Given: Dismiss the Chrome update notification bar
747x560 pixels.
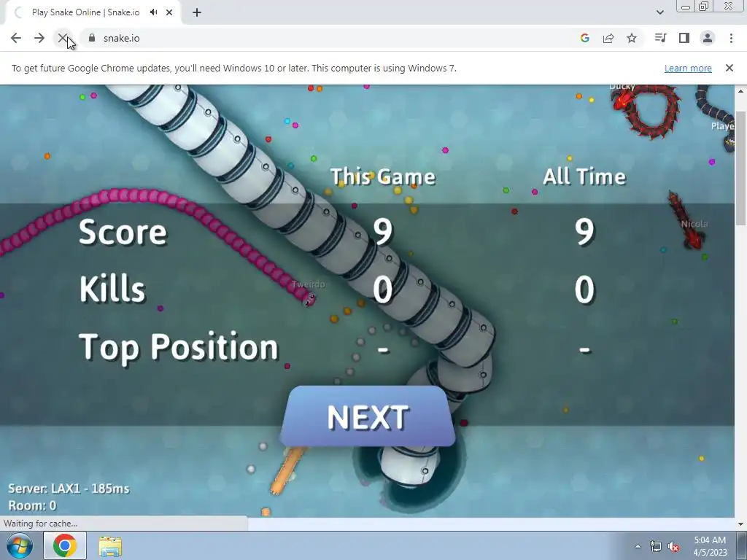Looking at the screenshot, I should pos(729,68).
